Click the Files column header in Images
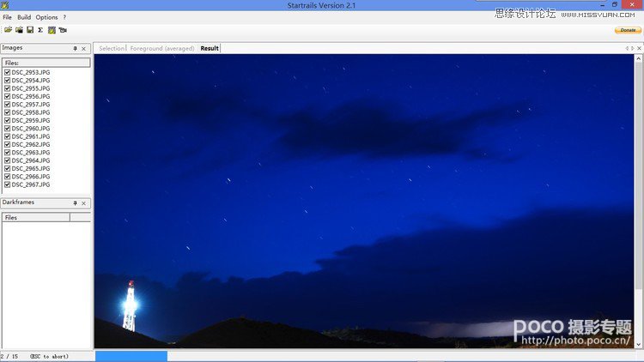The height and width of the screenshot is (362, 644). (46, 63)
